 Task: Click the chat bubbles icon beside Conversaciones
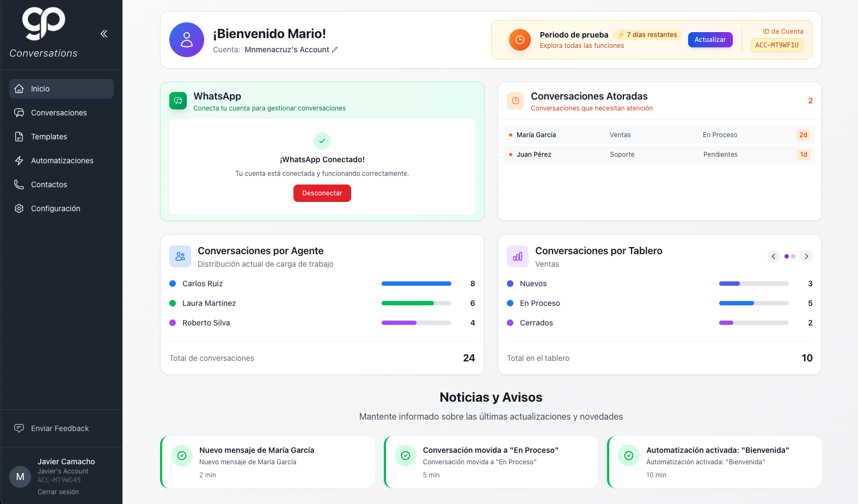[19, 113]
